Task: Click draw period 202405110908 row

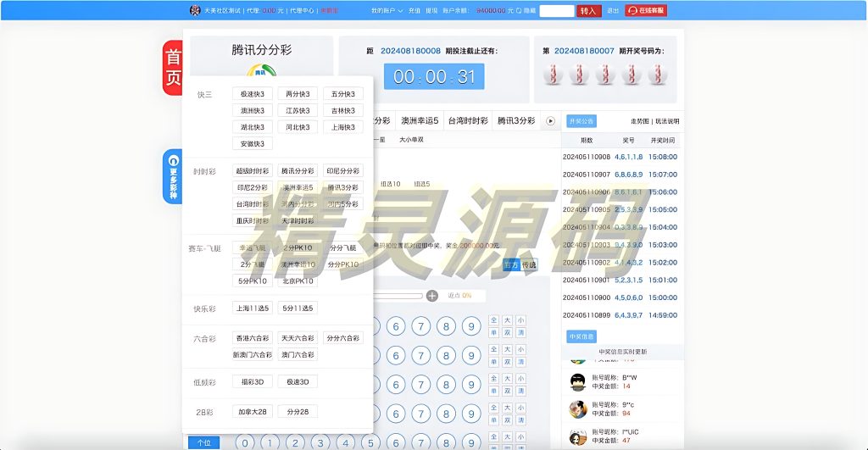Action: pyautogui.click(x=620, y=157)
